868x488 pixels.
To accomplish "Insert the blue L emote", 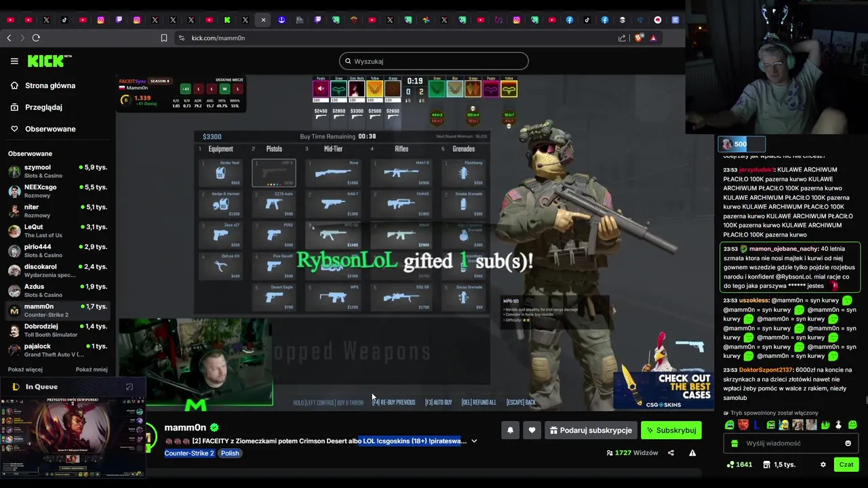I will point(757,425).
